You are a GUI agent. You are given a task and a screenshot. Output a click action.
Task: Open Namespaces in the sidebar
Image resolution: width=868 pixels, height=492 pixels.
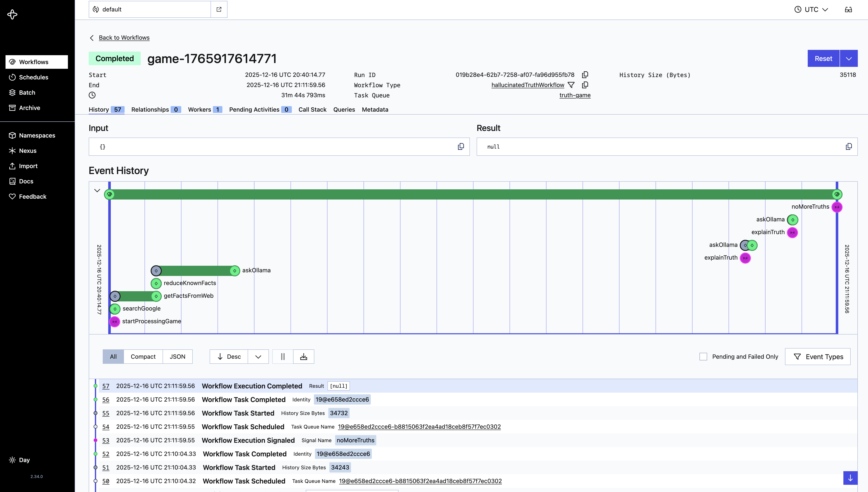coord(37,135)
